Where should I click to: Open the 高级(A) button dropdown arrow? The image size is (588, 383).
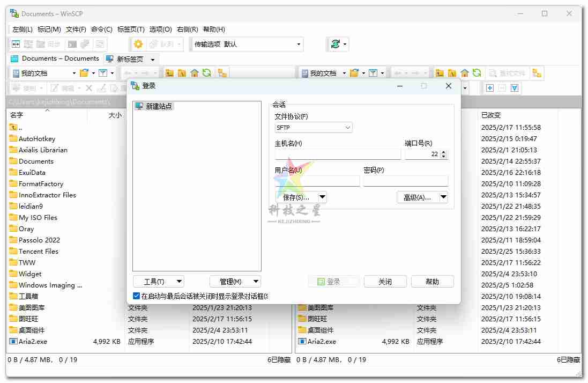443,197
